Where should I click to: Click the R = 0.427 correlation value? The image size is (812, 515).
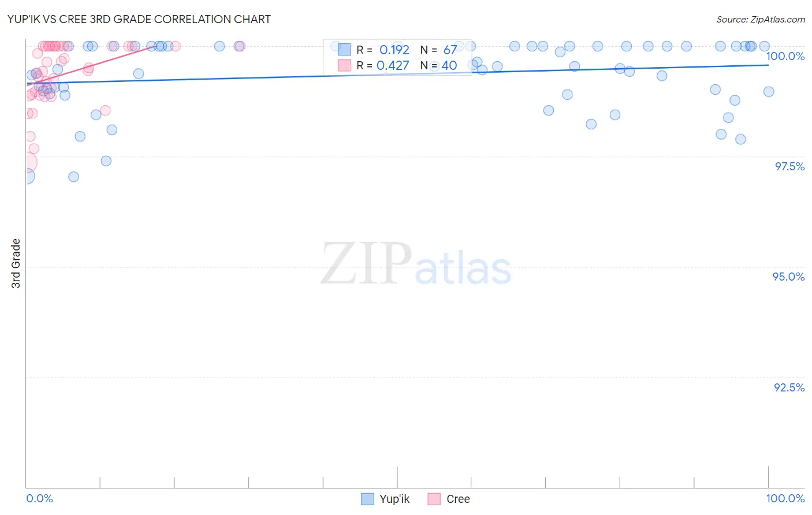pos(383,66)
